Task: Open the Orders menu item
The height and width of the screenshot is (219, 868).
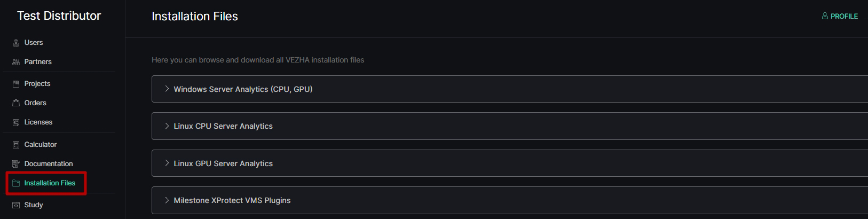Action: point(35,103)
